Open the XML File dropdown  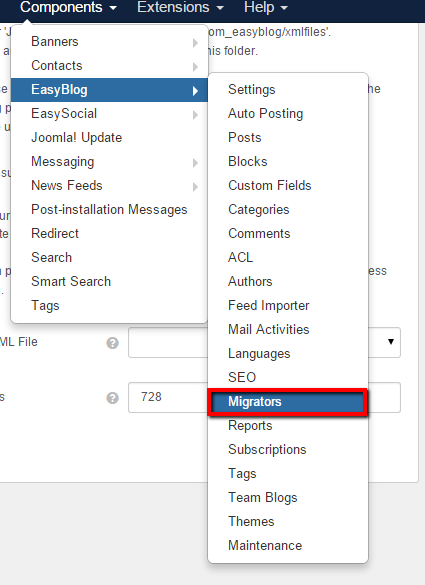click(x=265, y=342)
